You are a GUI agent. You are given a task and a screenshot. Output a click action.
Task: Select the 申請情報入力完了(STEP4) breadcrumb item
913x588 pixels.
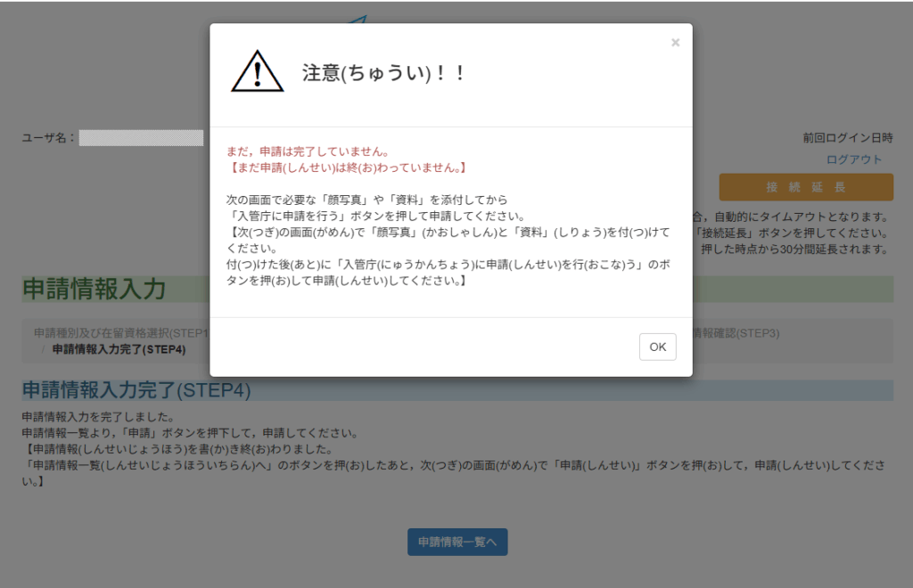click(x=119, y=349)
